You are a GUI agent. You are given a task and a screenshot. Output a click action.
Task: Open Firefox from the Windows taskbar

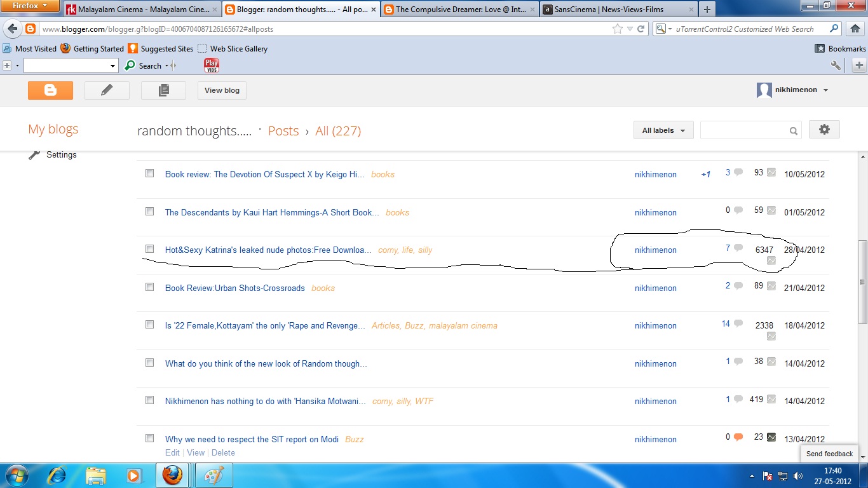pyautogui.click(x=172, y=475)
